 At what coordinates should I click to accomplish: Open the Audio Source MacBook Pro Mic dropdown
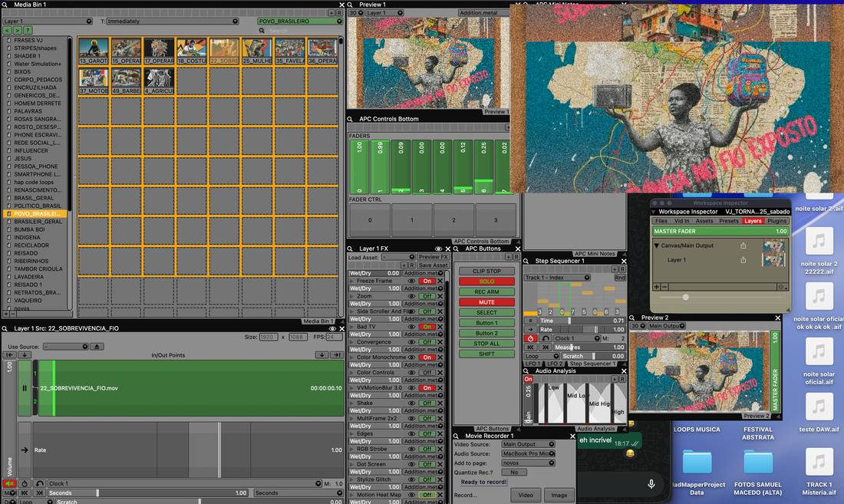coord(528,453)
